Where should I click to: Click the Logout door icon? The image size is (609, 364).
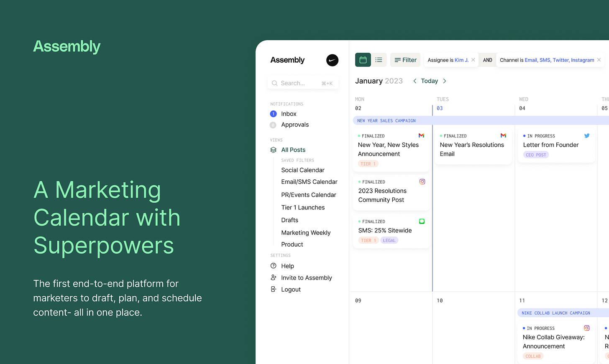tap(274, 289)
